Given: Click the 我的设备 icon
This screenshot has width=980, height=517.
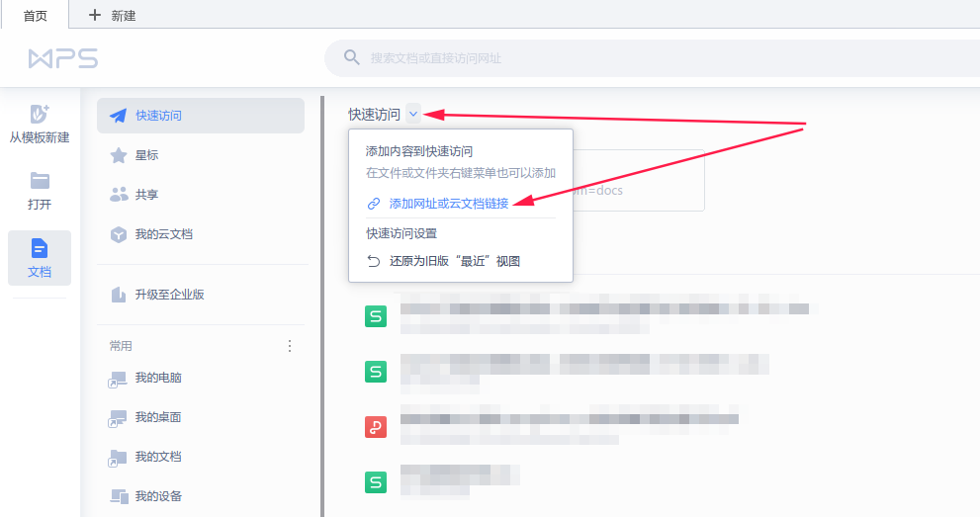Looking at the screenshot, I should click(x=119, y=496).
